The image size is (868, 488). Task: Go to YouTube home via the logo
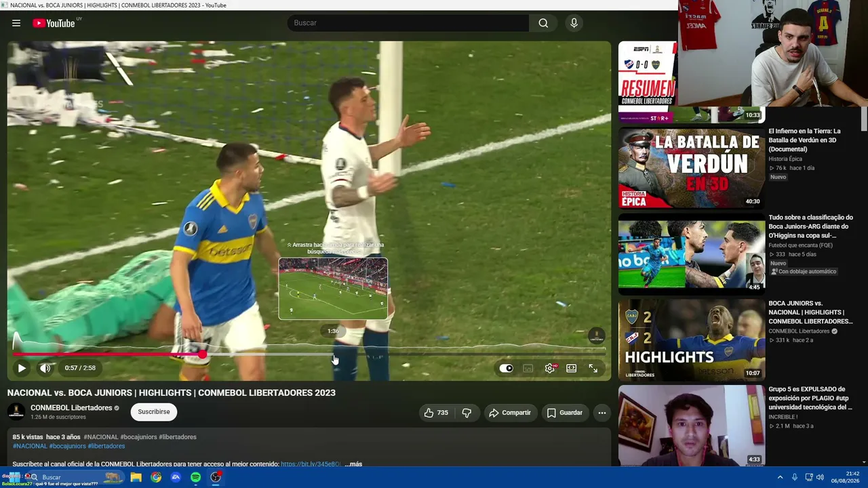click(54, 23)
